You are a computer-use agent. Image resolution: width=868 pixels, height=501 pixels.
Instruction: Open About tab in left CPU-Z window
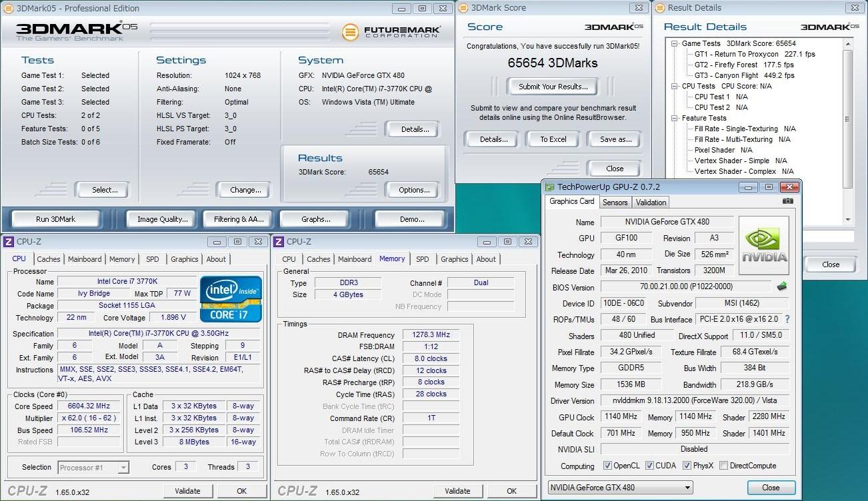click(216, 259)
